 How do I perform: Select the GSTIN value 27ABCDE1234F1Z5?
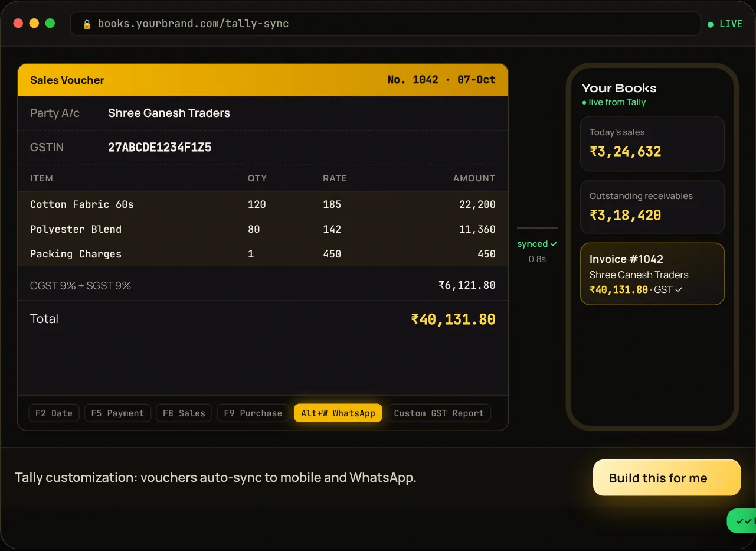point(159,147)
